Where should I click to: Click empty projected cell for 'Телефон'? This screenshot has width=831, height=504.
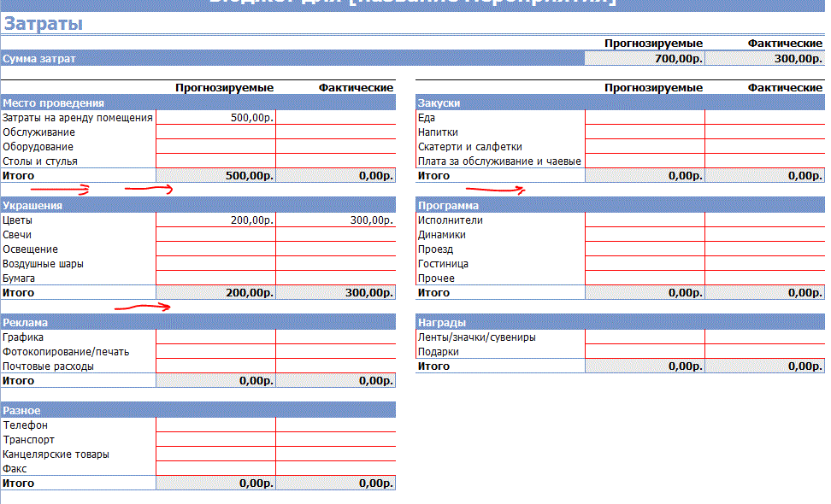click(x=215, y=425)
